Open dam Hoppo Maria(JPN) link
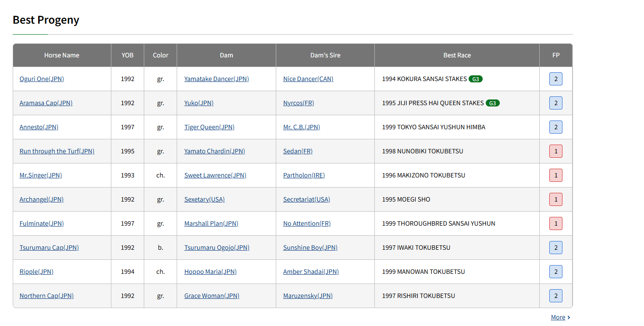Viewport: 644px width, 326px height. (210, 272)
